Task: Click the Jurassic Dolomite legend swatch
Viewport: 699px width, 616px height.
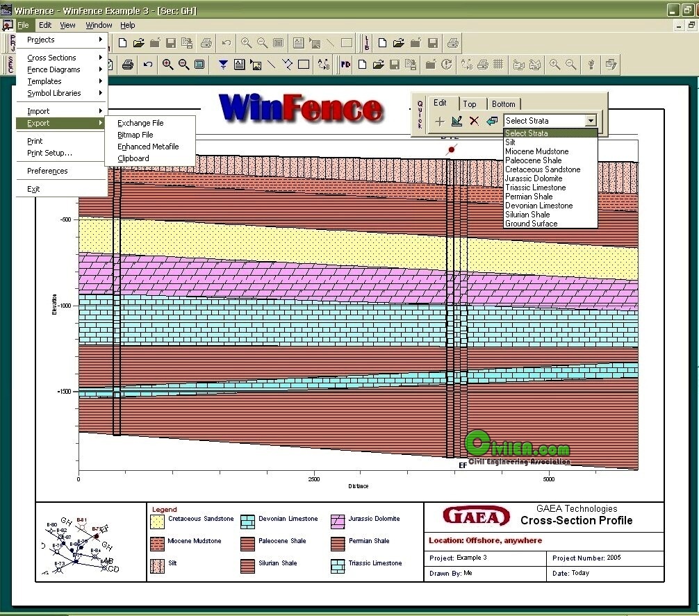Action: [x=338, y=522]
